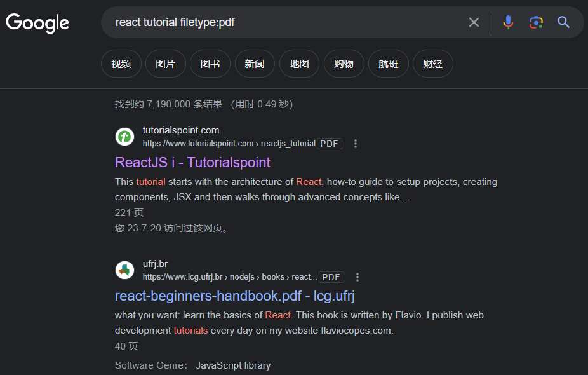Click the Google logo
Image resolution: width=588 pixels, height=375 pixels.
point(37,23)
